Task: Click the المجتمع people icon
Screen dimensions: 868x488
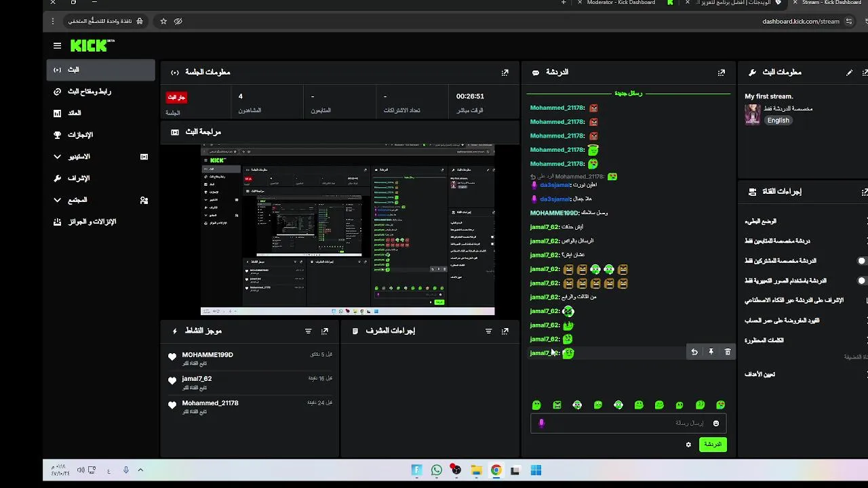Action: pyautogui.click(x=144, y=200)
